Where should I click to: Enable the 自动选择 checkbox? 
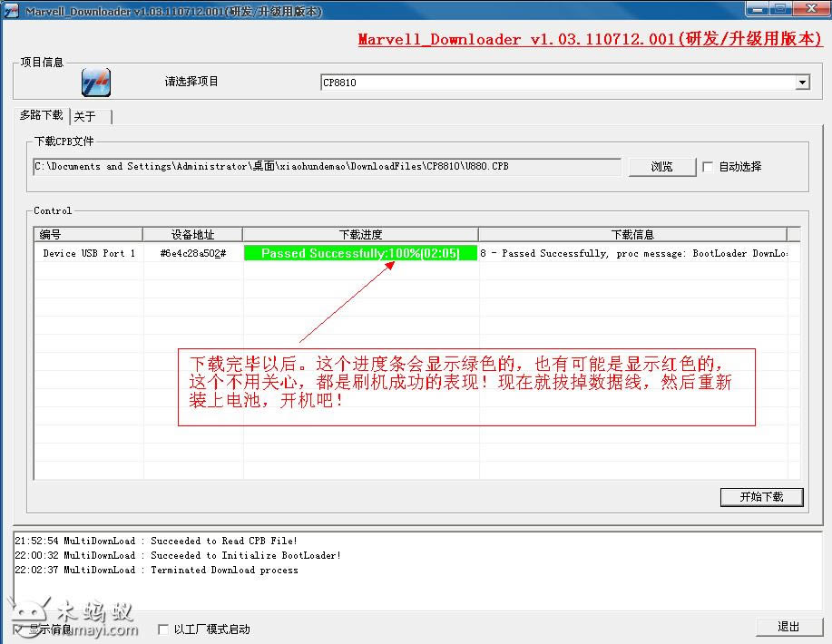[x=708, y=167]
